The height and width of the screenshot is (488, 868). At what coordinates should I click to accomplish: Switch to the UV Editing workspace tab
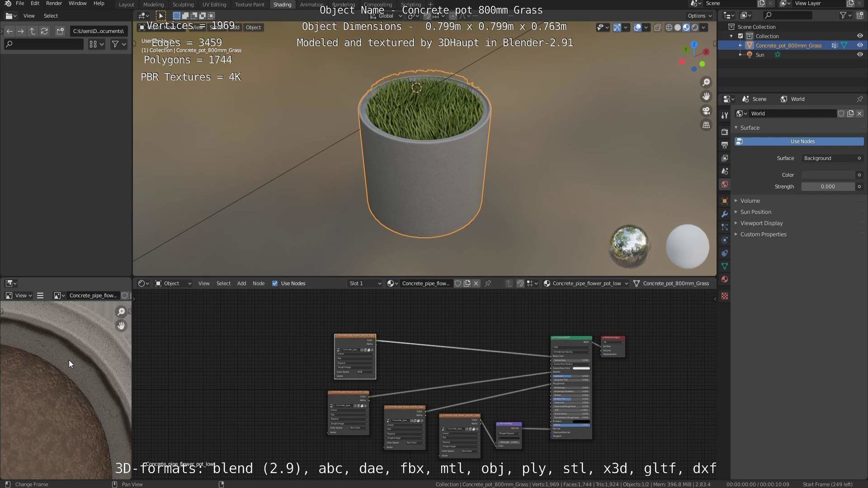214,5
